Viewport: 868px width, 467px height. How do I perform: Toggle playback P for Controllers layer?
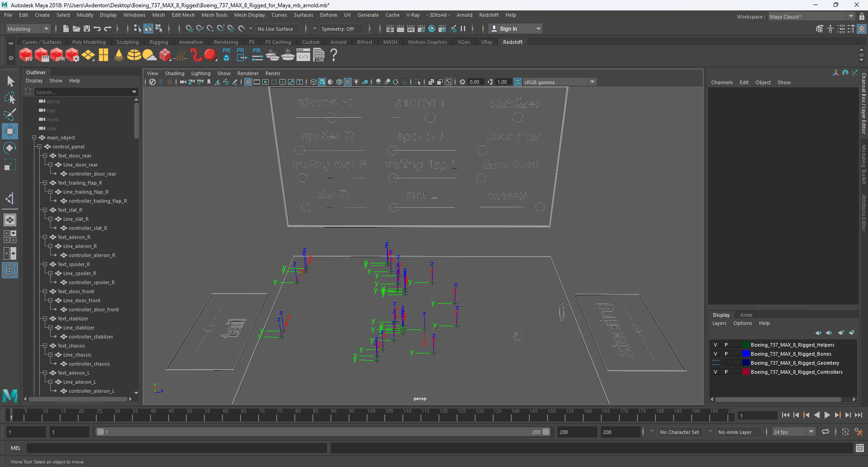726,372
